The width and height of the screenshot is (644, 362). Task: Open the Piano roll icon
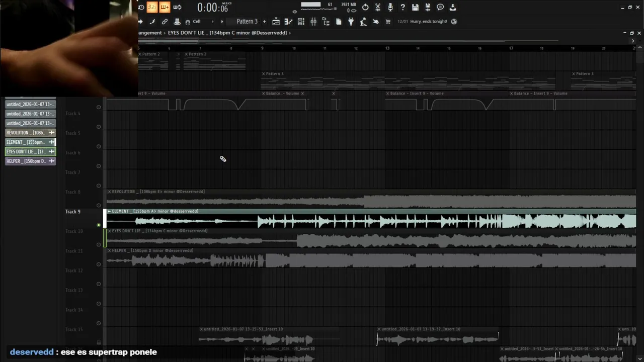coord(288,22)
